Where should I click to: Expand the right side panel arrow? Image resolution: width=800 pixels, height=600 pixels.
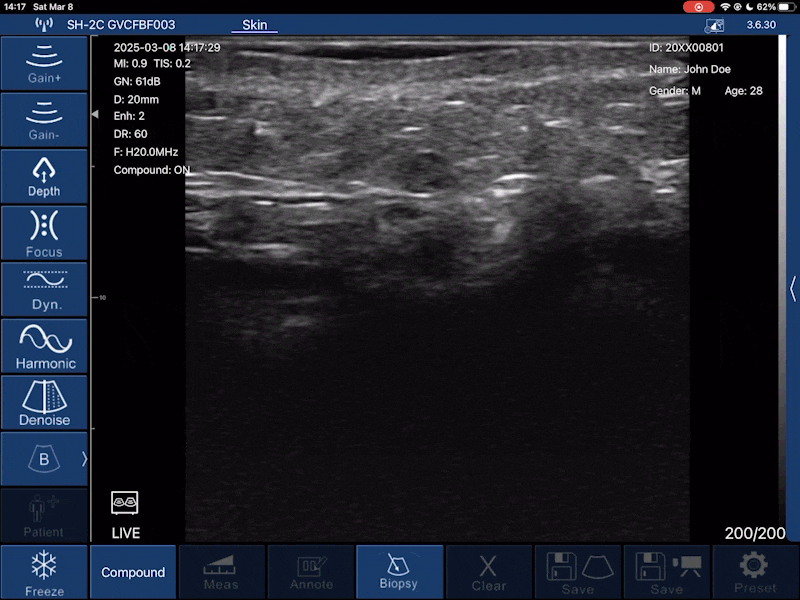click(x=793, y=288)
